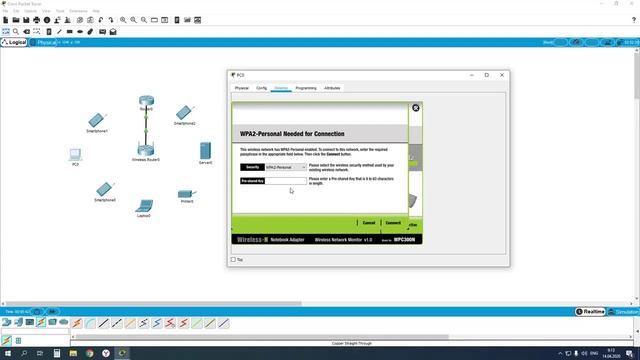Switch to Realtime mode
Screen dimensions: 640x360
[x=590, y=312]
